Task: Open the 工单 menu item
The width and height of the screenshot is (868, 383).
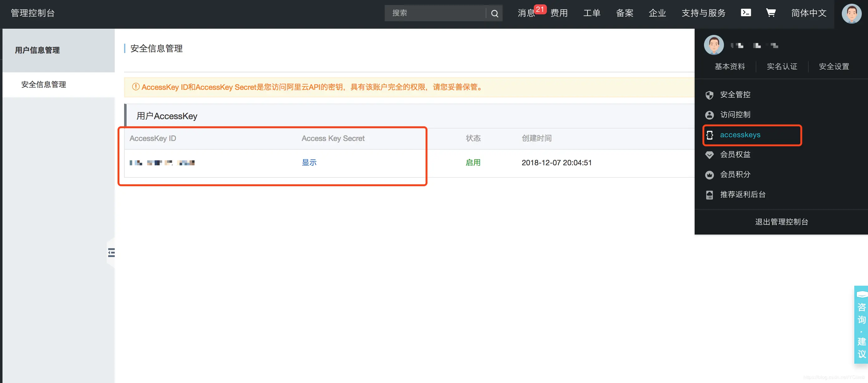Action: [592, 13]
